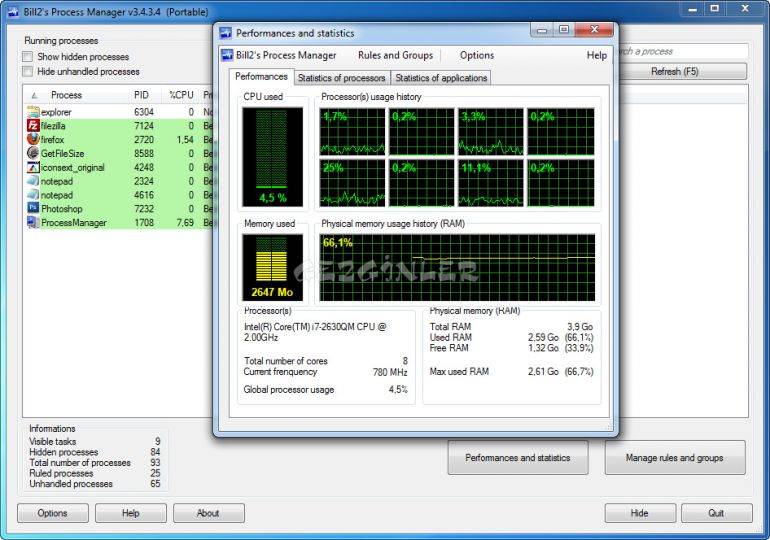This screenshot has width=770, height=540.
Task: Click the notepad icon for PID 4616
Action: click(x=33, y=194)
